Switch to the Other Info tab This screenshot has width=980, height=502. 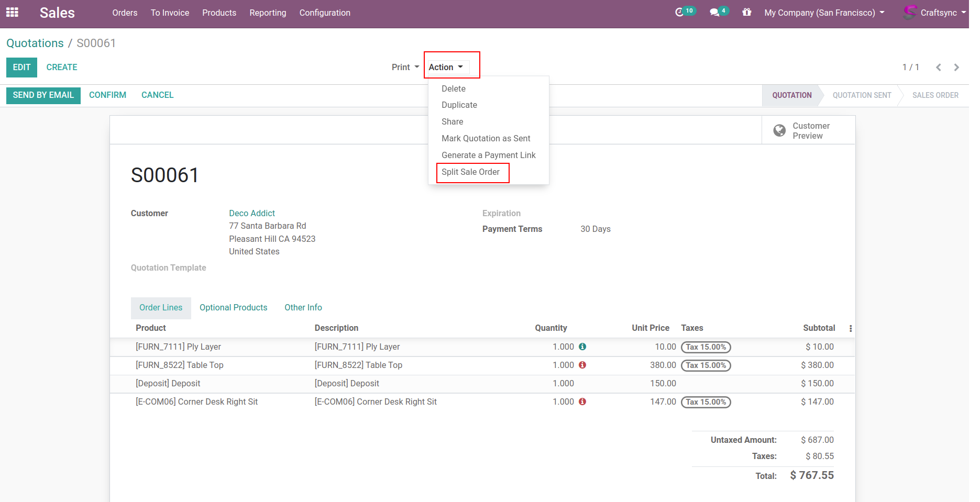click(x=303, y=308)
